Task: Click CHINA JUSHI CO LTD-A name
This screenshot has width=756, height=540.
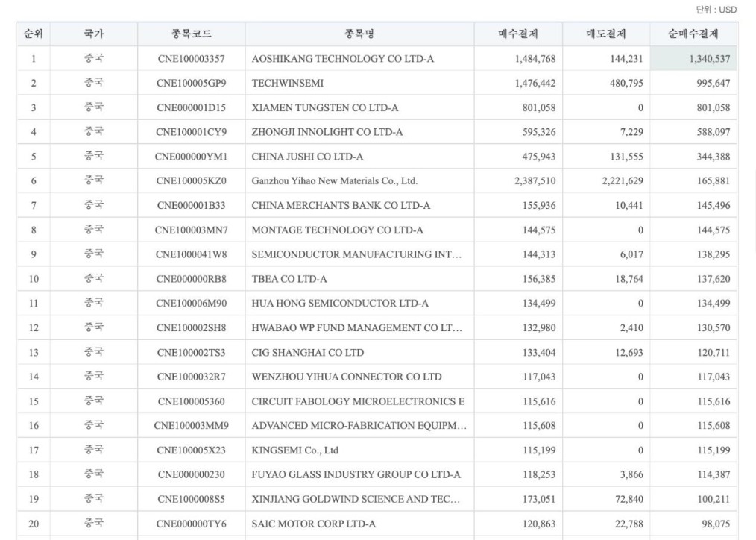Action: tap(307, 157)
